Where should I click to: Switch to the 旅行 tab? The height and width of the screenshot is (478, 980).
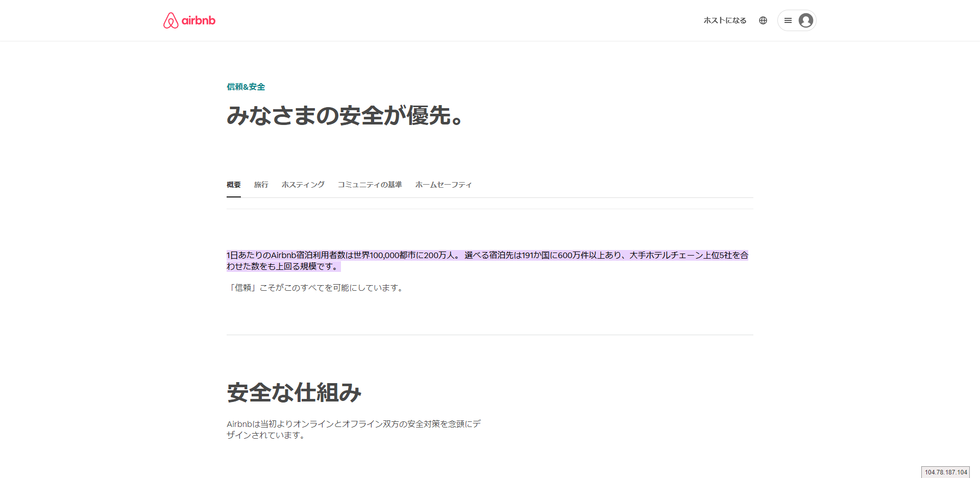pyautogui.click(x=261, y=185)
